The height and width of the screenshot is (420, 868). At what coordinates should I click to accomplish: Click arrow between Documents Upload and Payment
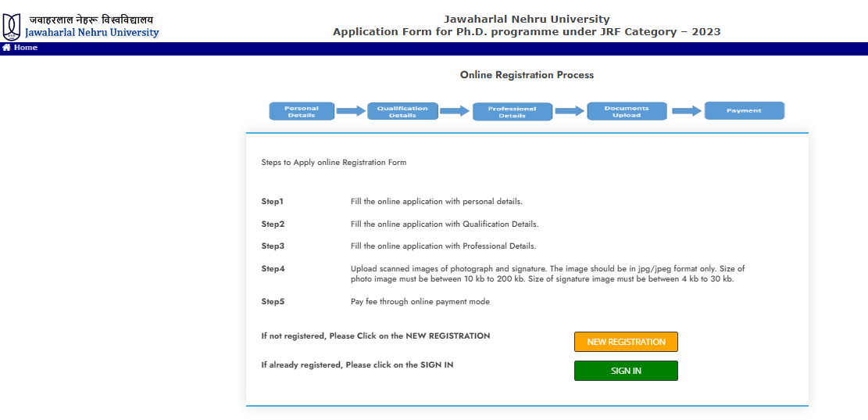[687, 111]
